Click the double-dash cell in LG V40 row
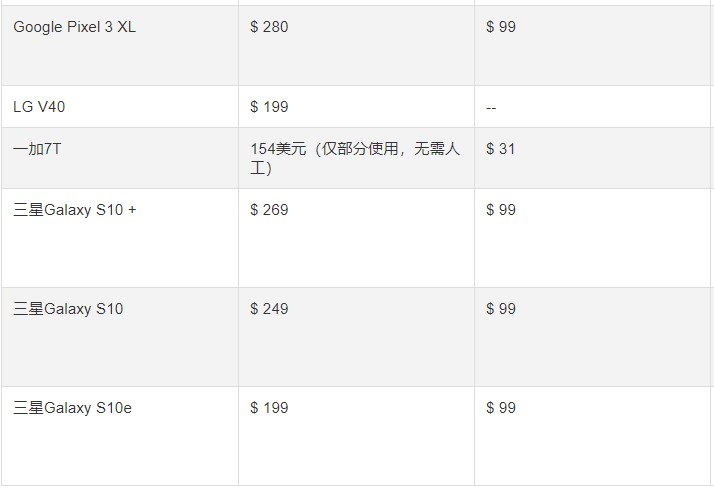This screenshot has height=489, width=714. (x=491, y=108)
